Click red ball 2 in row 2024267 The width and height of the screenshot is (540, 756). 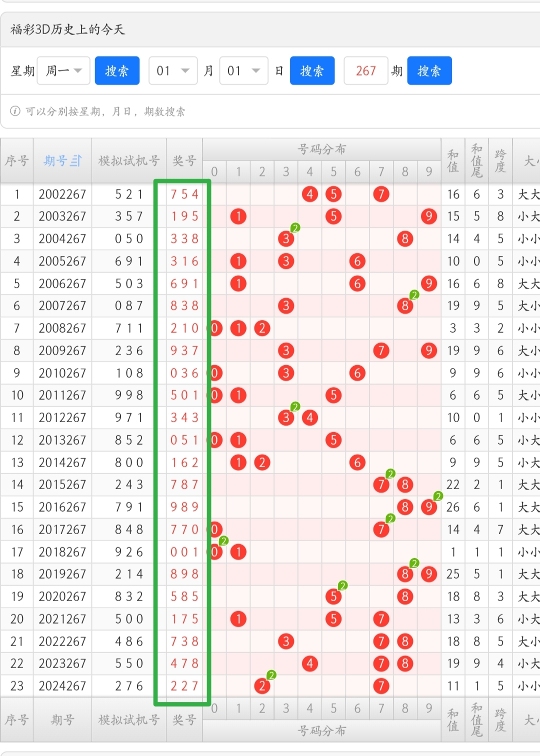[262, 686]
